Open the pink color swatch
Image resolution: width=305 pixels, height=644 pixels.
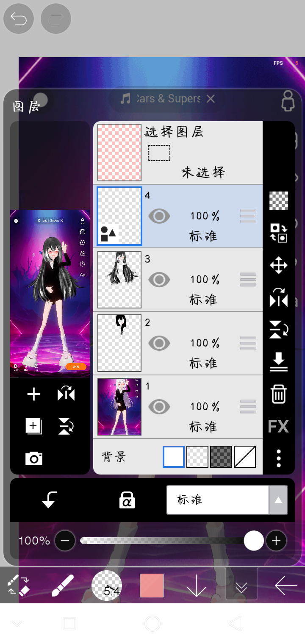click(152, 586)
